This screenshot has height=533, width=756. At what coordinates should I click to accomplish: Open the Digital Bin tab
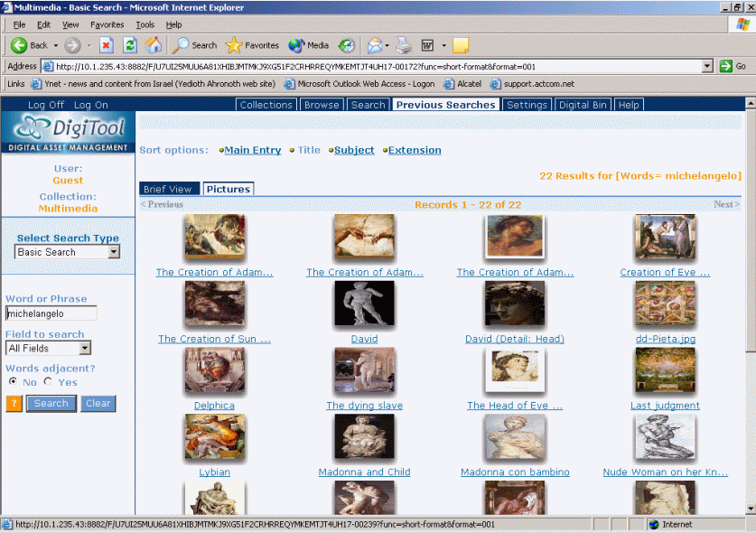tap(583, 105)
